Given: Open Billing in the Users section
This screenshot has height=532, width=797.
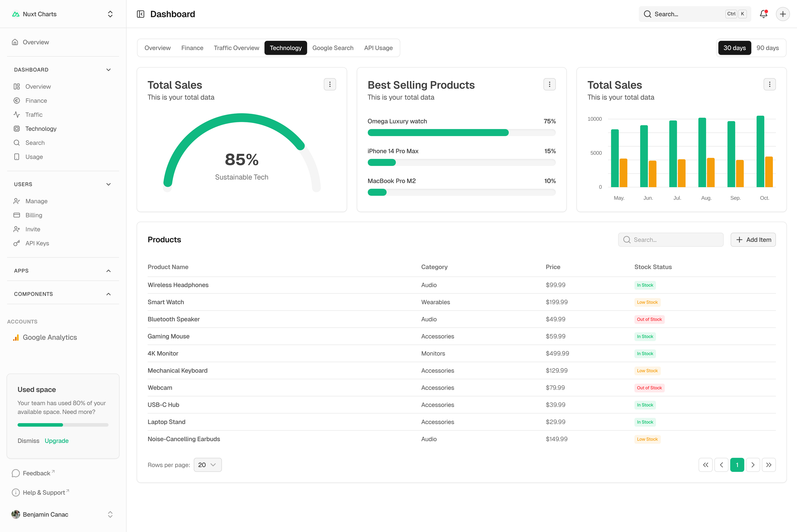Looking at the screenshot, I should [x=34, y=215].
